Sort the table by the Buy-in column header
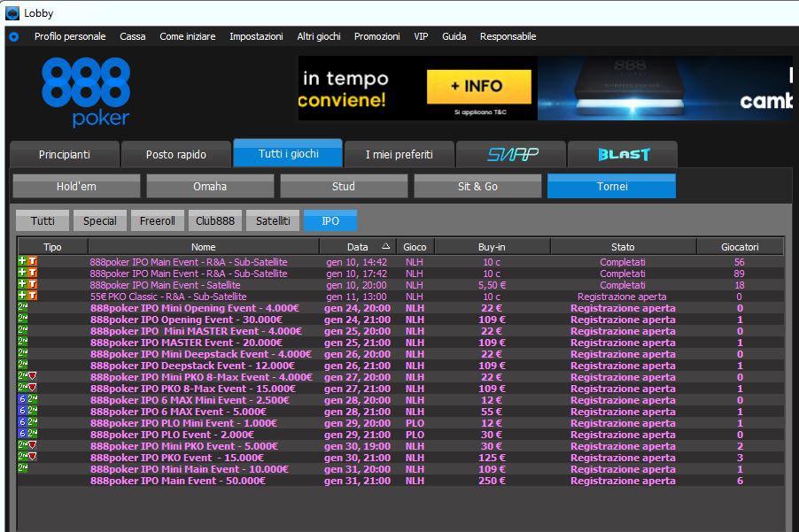799x532 pixels. pyautogui.click(x=493, y=247)
